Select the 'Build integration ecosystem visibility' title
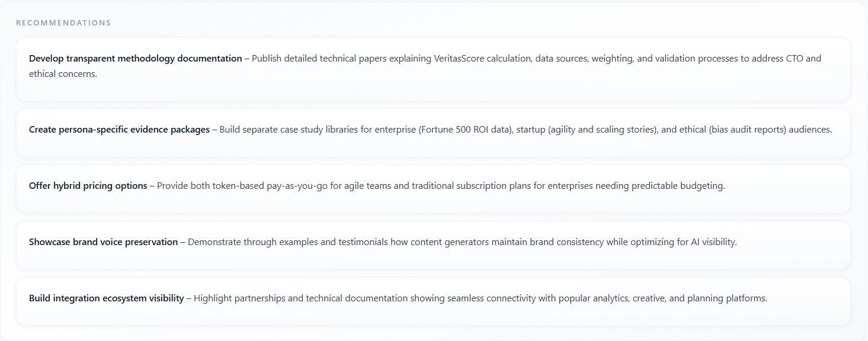The image size is (868, 341). tap(106, 298)
